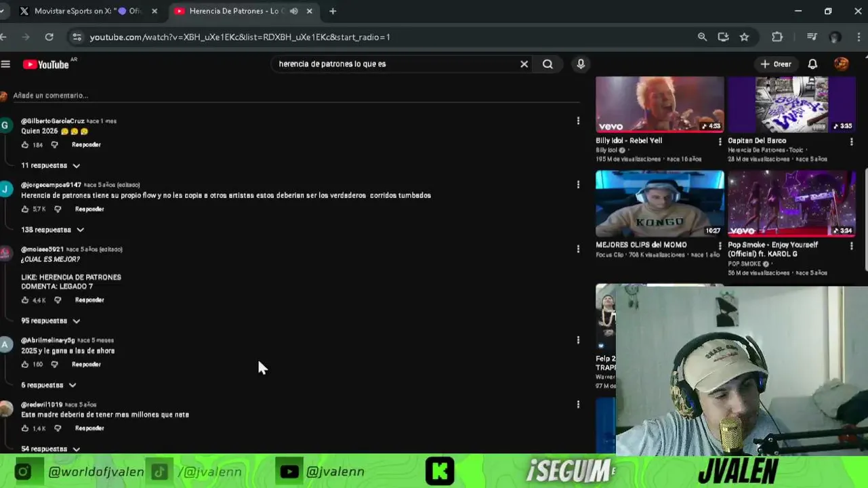Expand 138 respuestas thread
The height and width of the screenshot is (488, 868).
(53, 230)
